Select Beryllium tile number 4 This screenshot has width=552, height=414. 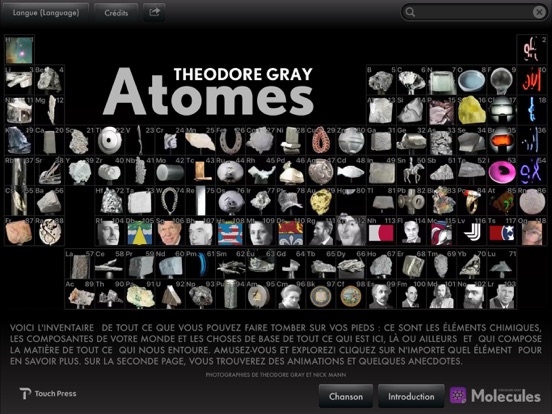click(50, 80)
